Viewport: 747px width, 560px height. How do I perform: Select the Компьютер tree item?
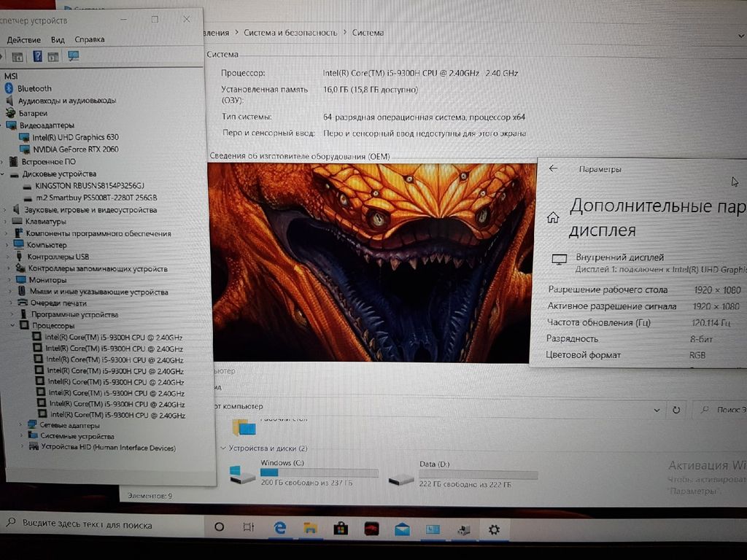click(x=47, y=245)
